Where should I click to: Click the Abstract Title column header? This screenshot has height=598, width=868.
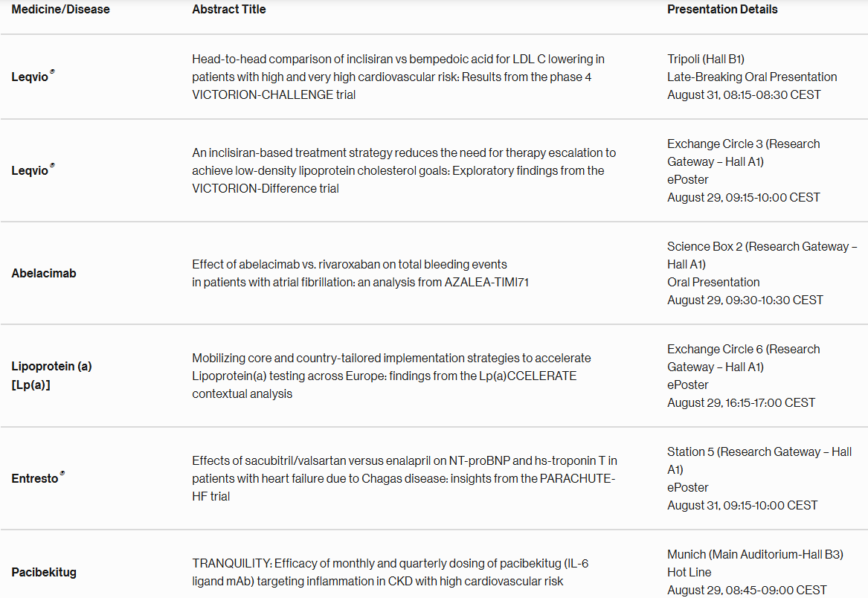pyautogui.click(x=228, y=10)
